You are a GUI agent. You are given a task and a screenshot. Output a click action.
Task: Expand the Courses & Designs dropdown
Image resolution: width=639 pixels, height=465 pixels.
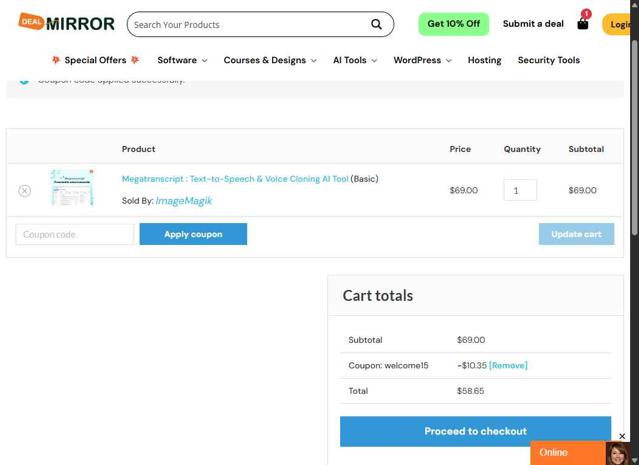[x=270, y=60]
